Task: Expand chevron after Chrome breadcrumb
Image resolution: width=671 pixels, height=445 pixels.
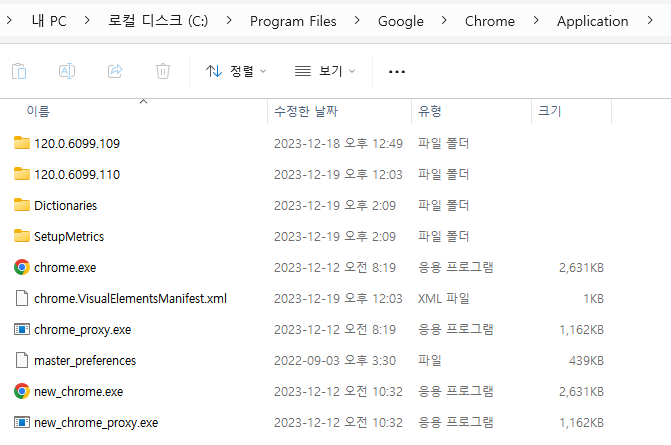Action: [x=536, y=20]
